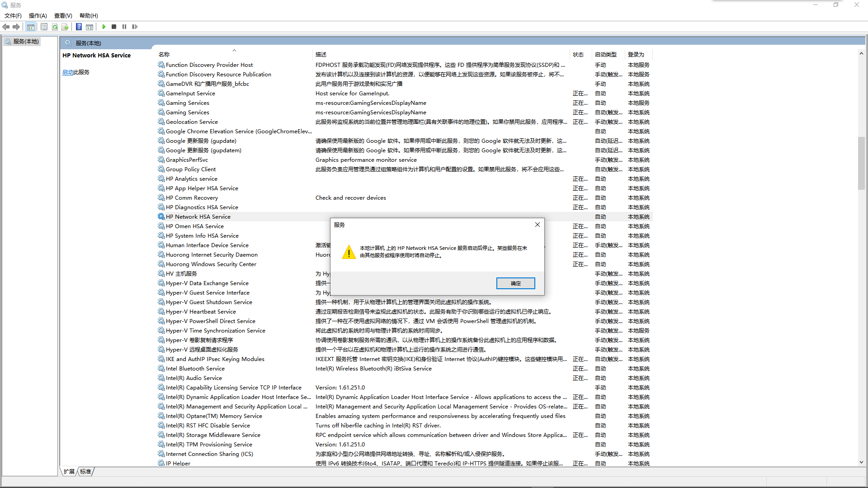This screenshot has height=488, width=868.
Task: Sort by the 名称 column header
Action: coord(234,54)
